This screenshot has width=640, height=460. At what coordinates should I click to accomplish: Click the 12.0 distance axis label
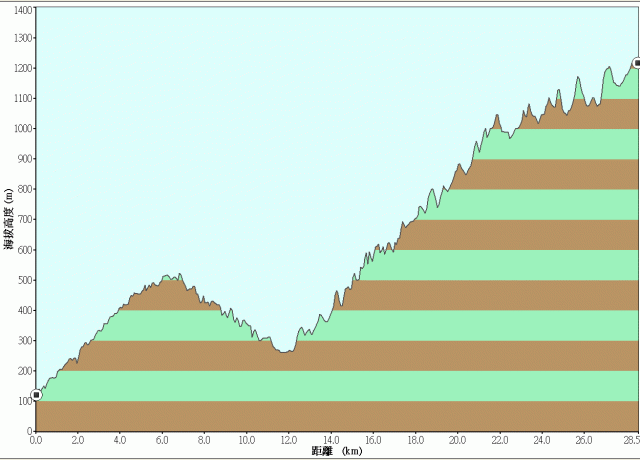[289, 440]
